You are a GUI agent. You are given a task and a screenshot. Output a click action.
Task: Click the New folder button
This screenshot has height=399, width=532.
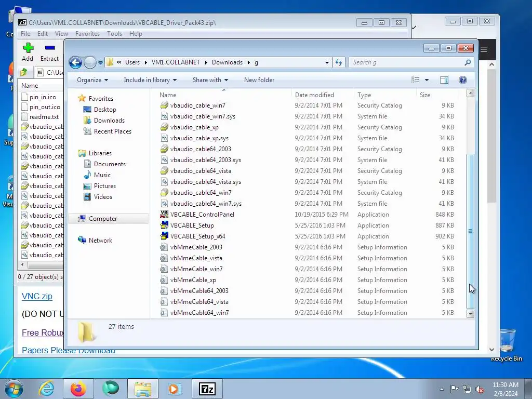[259, 80]
